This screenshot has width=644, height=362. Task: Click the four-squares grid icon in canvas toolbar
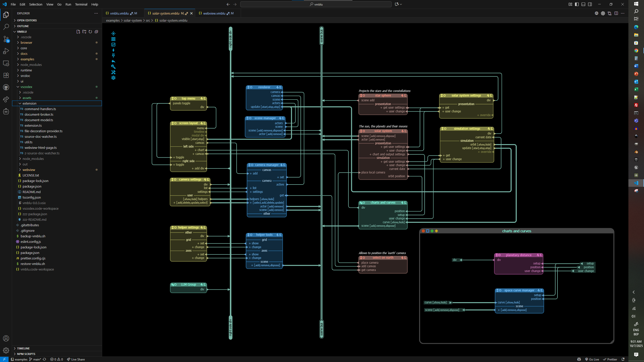click(x=113, y=39)
